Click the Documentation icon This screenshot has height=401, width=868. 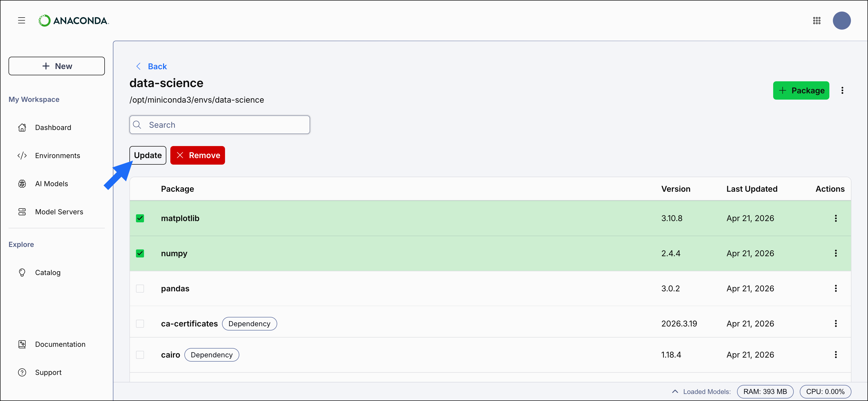[22, 344]
